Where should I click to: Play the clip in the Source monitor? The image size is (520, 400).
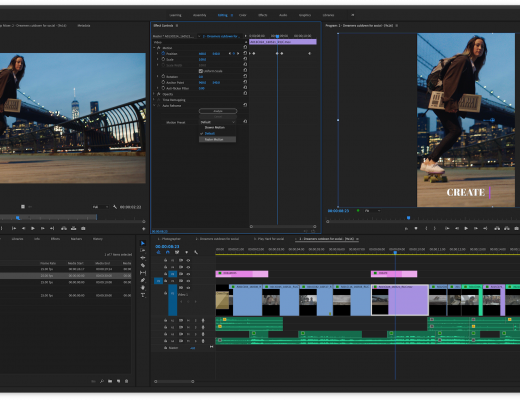pos(33,228)
